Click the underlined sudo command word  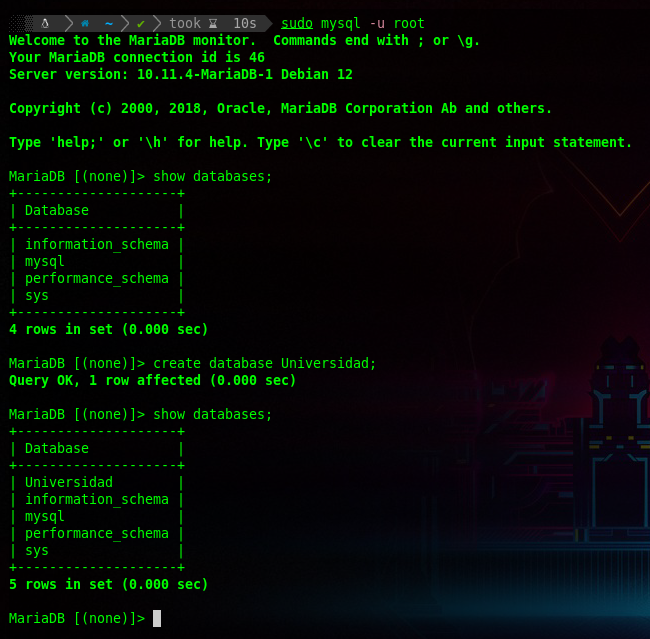(296, 23)
